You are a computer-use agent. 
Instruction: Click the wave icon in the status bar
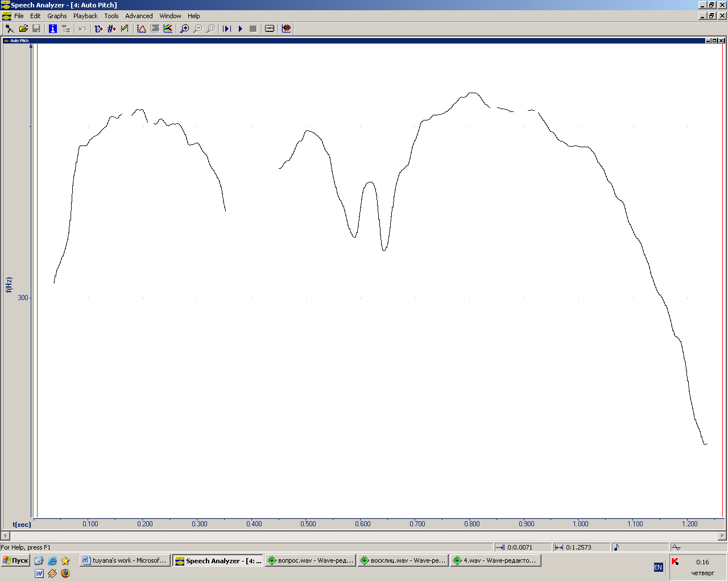point(676,547)
